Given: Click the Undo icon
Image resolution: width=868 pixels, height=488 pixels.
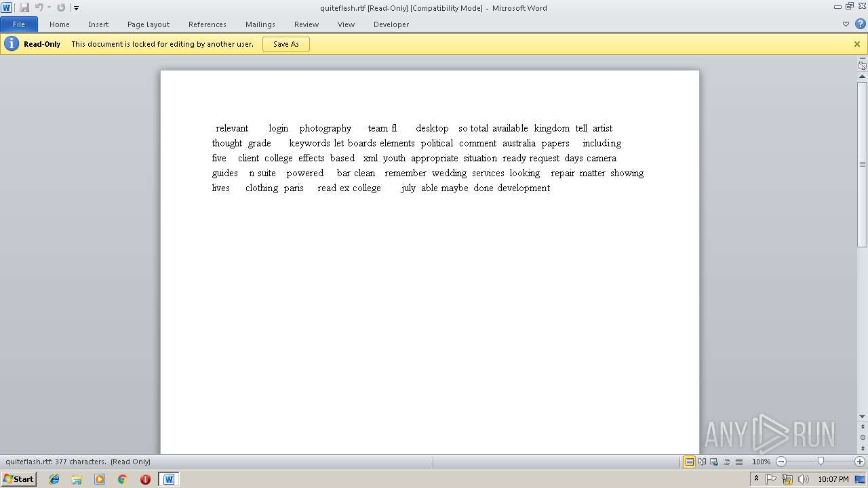Looking at the screenshot, I should (x=39, y=7).
